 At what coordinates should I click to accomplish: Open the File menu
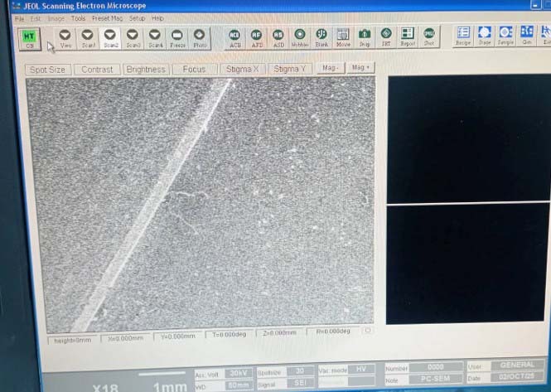19,18
